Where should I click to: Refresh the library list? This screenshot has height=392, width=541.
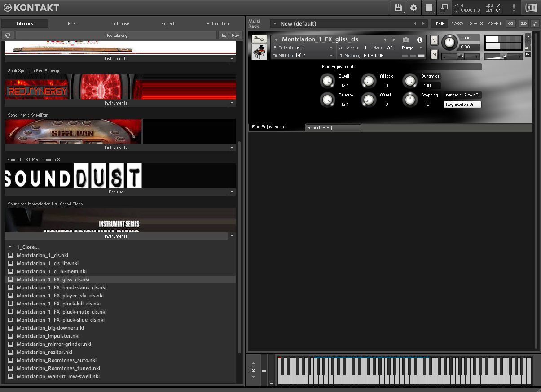tap(8, 35)
